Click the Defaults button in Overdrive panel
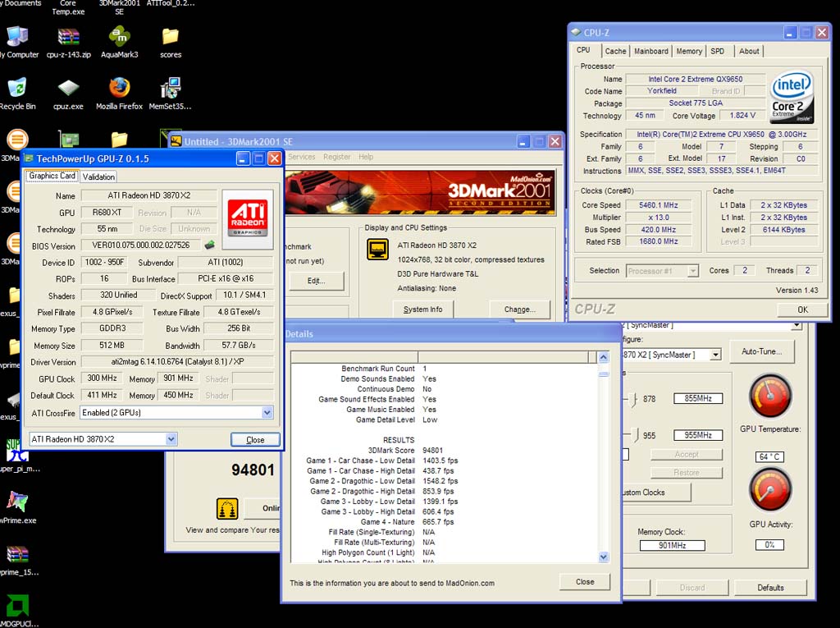 [x=770, y=588]
